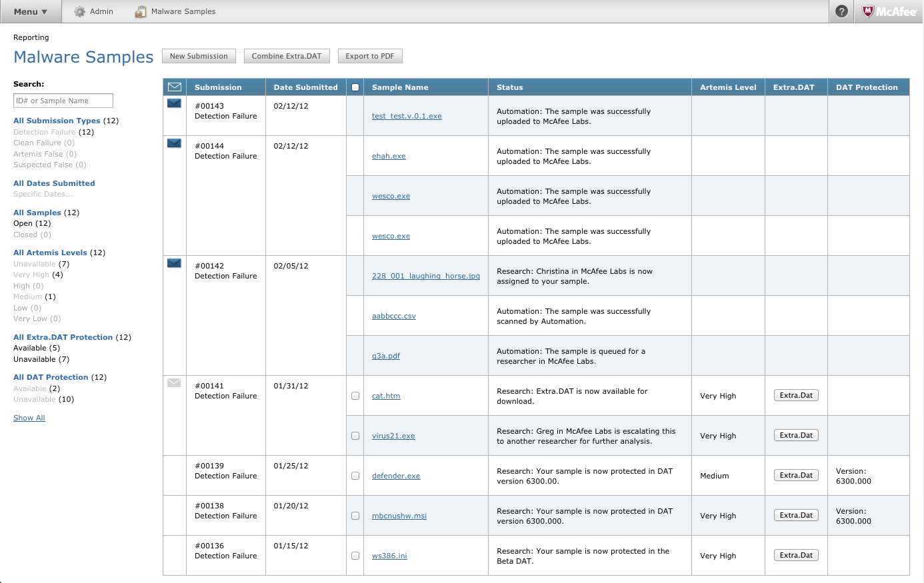Download Extra.Dat for cat.htm
This screenshot has height=583, width=924.
click(x=796, y=395)
